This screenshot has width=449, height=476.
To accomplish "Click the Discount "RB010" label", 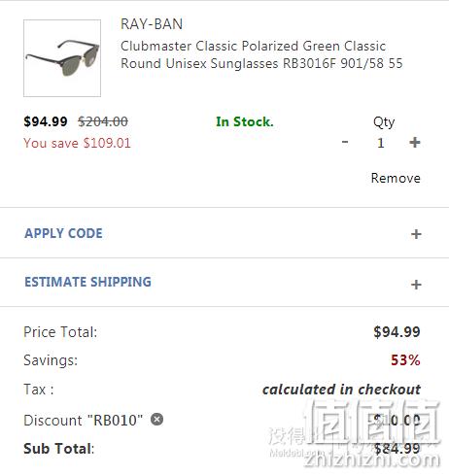I will coord(83,421).
